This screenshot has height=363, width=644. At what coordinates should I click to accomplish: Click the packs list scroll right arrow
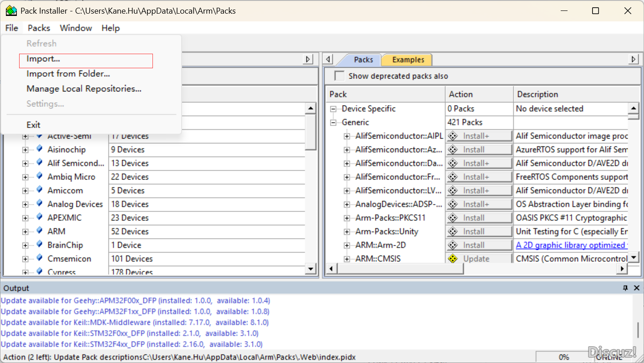pyautogui.click(x=623, y=269)
